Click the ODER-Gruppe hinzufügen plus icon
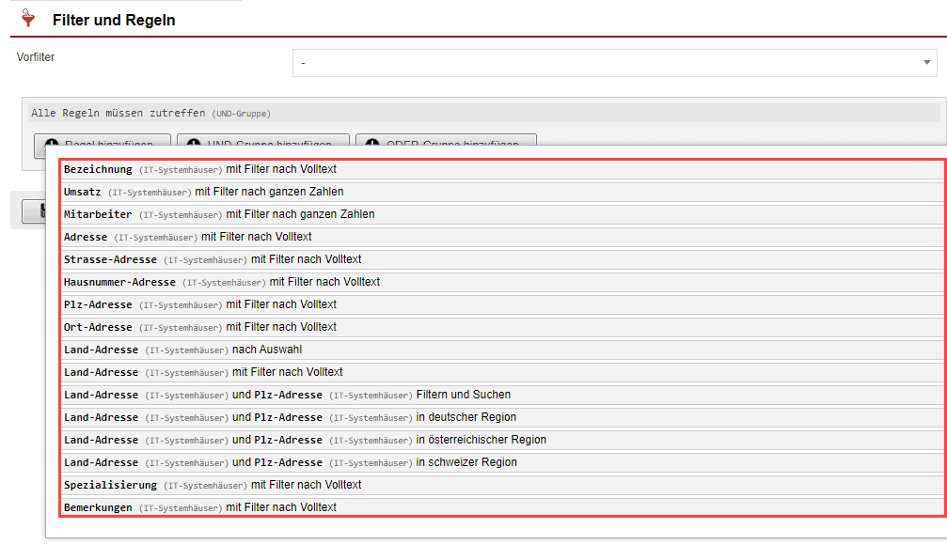947x560 pixels. coord(371,144)
